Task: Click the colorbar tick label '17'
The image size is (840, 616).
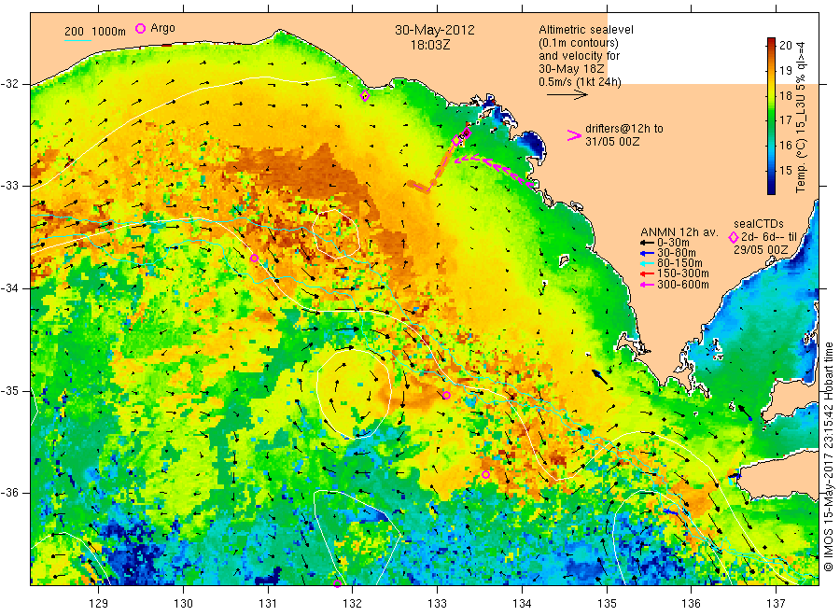Action: [785, 120]
